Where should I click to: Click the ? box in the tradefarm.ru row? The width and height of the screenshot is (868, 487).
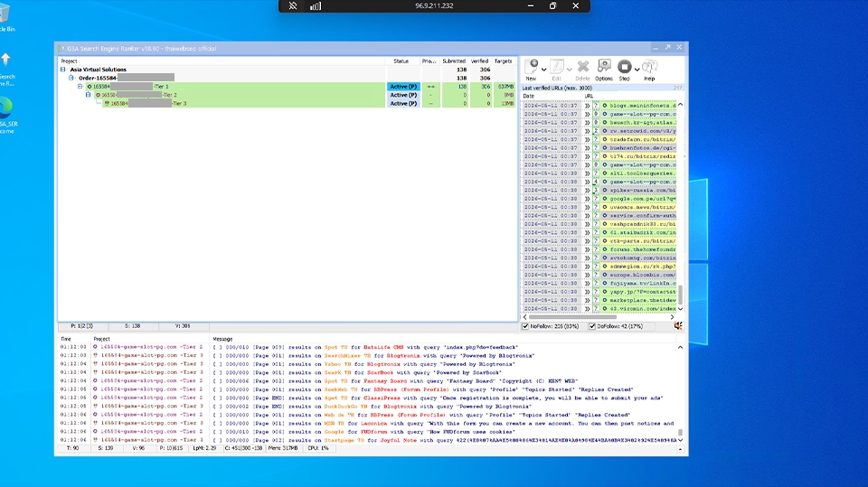pos(596,139)
